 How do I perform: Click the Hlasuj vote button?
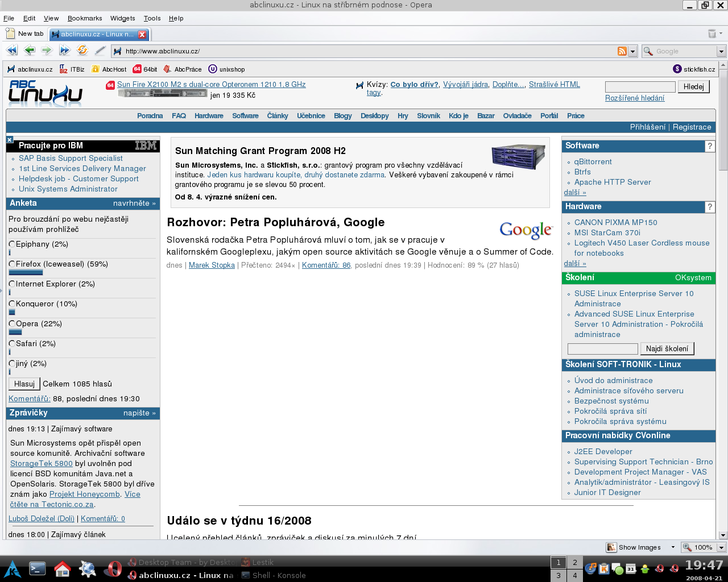[x=24, y=384]
